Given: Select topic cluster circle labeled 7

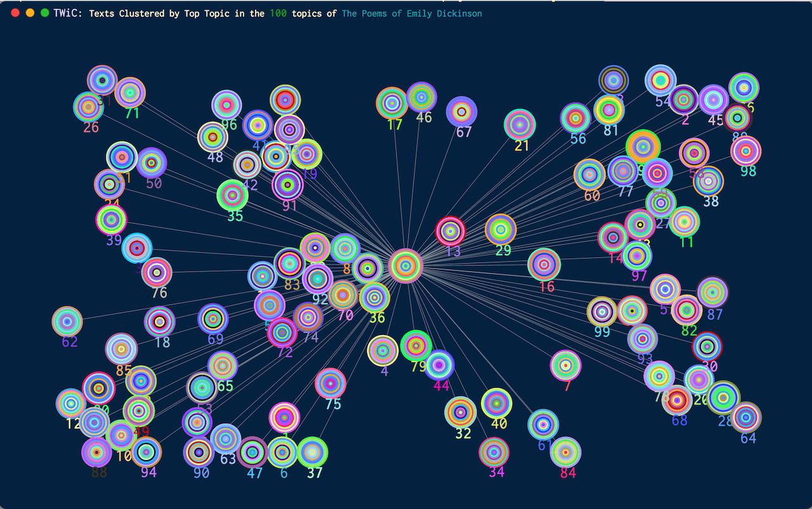Looking at the screenshot, I should pyautogui.click(x=566, y=366).
